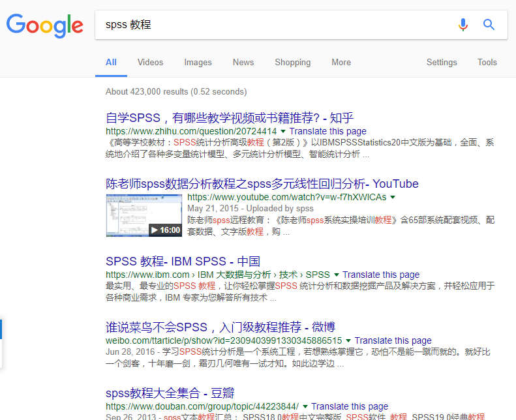Viewport: 516px width, 420px height.
Task: Click the blue magnifier search icon
Action: pyautogui.click(x=489, y=25)
